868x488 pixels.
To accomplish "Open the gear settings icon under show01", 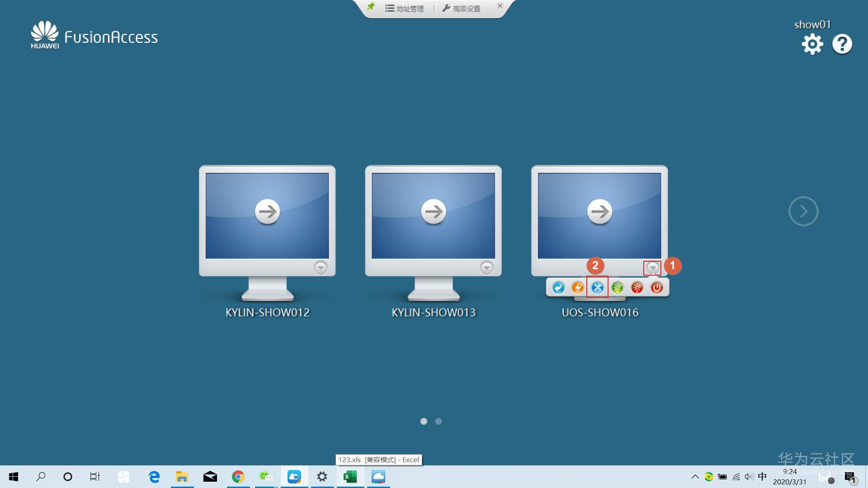I will (x=812, y=44).
